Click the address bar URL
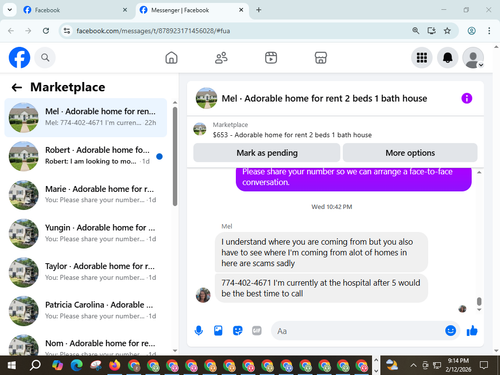 (153, 31)
